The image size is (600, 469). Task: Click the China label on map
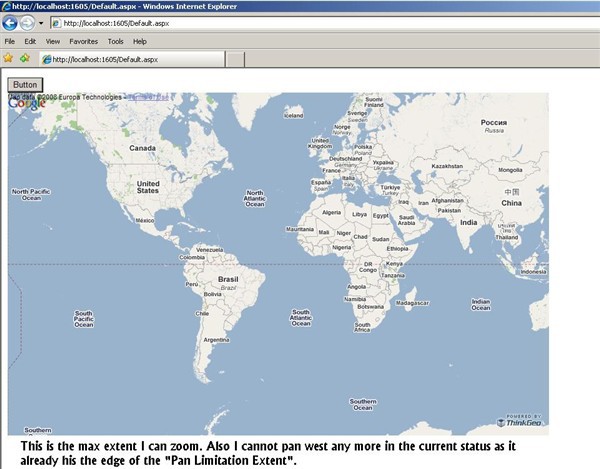coord(512,203)
